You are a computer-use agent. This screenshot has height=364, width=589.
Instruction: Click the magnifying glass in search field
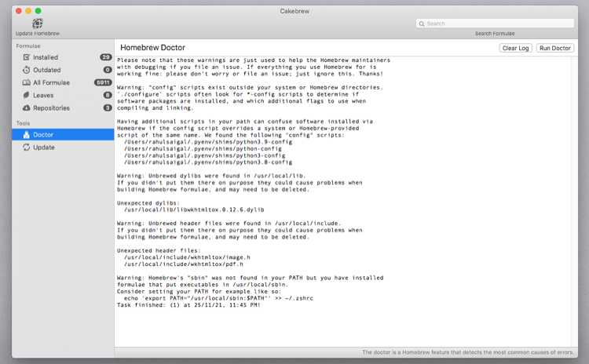pyautogui.click(x=422, y=24)
